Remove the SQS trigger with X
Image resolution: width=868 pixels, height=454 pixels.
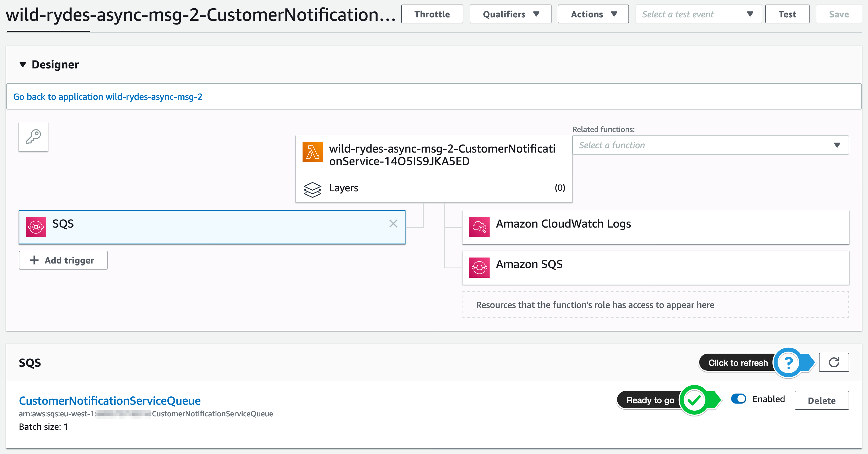coord(393,224)
